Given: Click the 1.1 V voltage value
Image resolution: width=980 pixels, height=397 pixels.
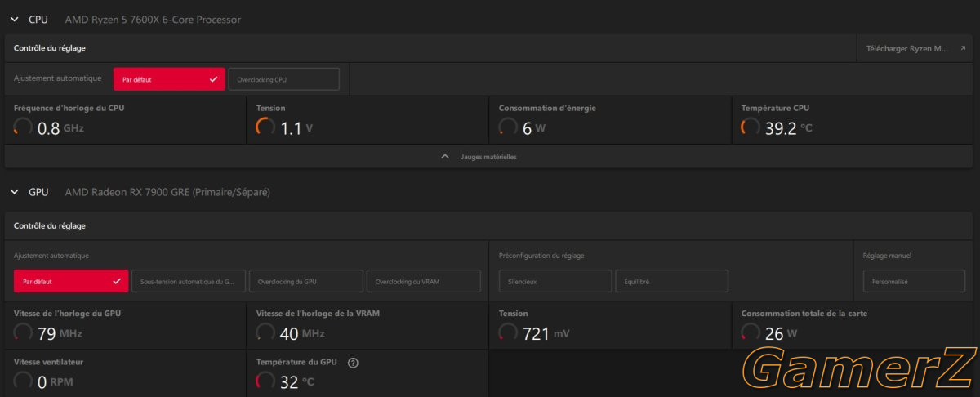Looking at the screenshot, I should click(297, 128).
